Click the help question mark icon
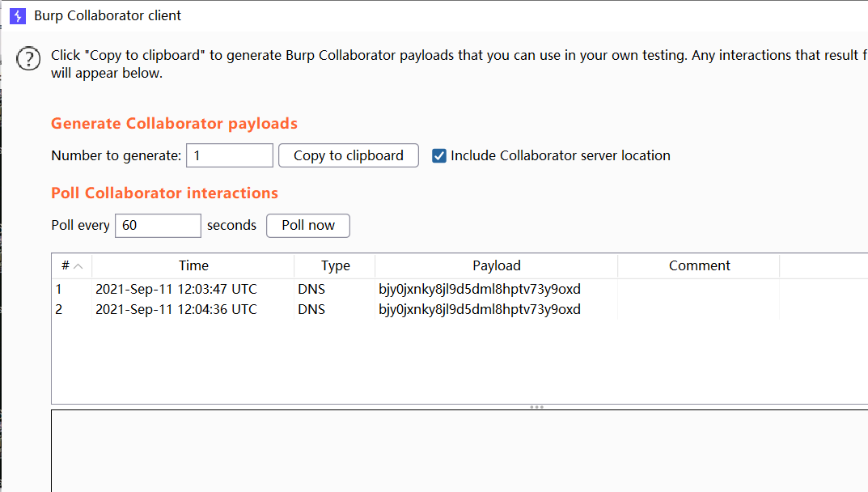The image size is (868, 492). tap(28, 58)
